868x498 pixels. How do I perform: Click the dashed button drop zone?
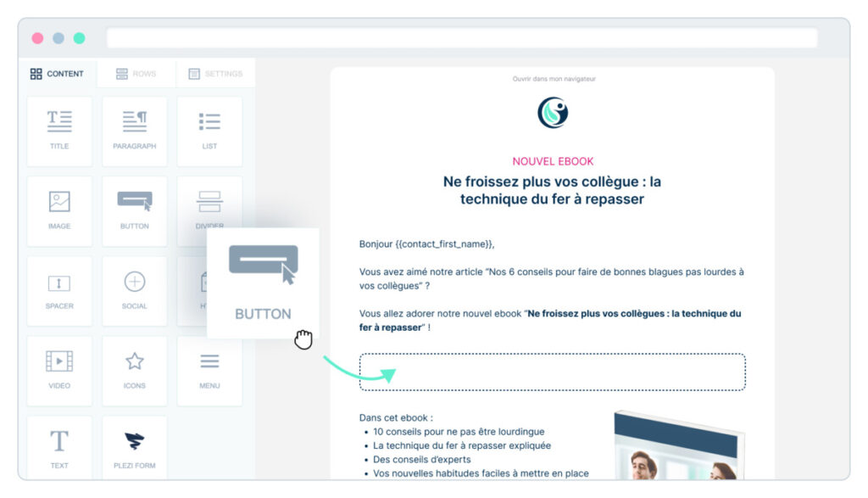pos(552,372)
